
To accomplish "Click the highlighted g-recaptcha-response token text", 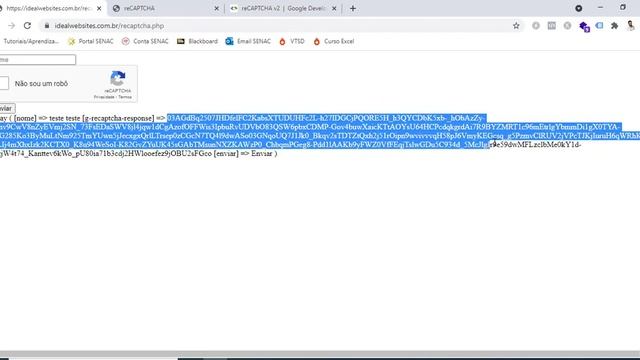I will [320, 131].
